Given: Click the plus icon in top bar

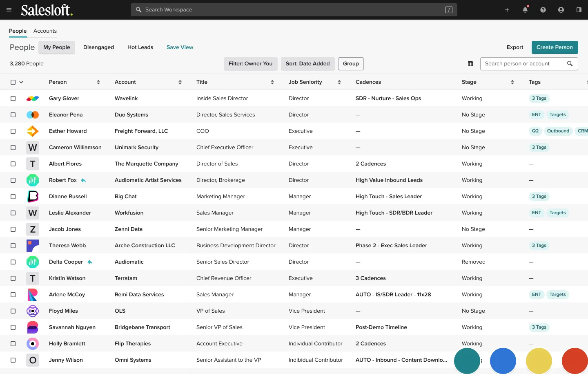Looking at the screenshot, I should tap(507, 10).
